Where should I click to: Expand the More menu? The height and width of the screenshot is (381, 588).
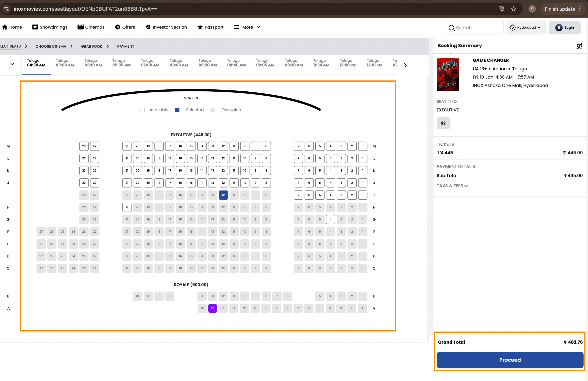click(x=247, y=27)
